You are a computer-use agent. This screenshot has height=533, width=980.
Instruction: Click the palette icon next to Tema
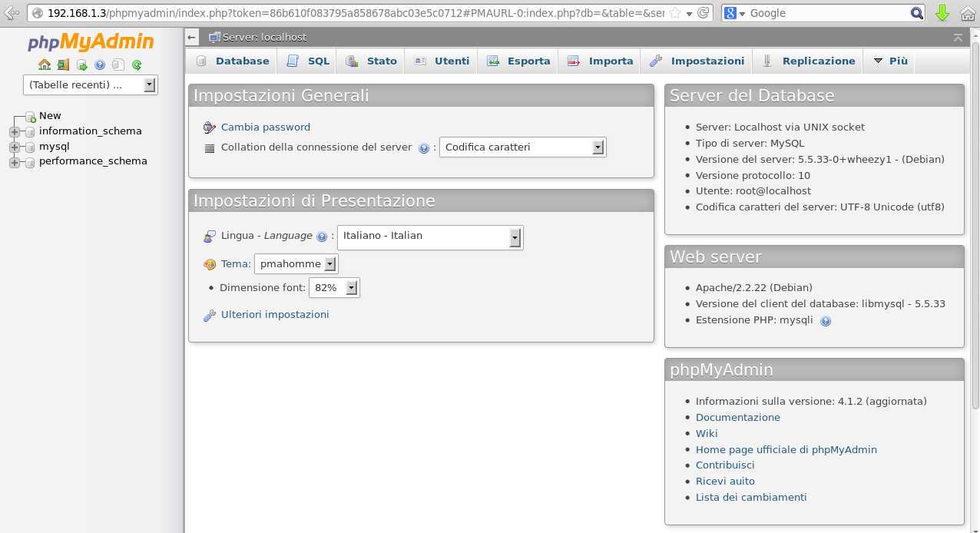click(x=210, y=264)
